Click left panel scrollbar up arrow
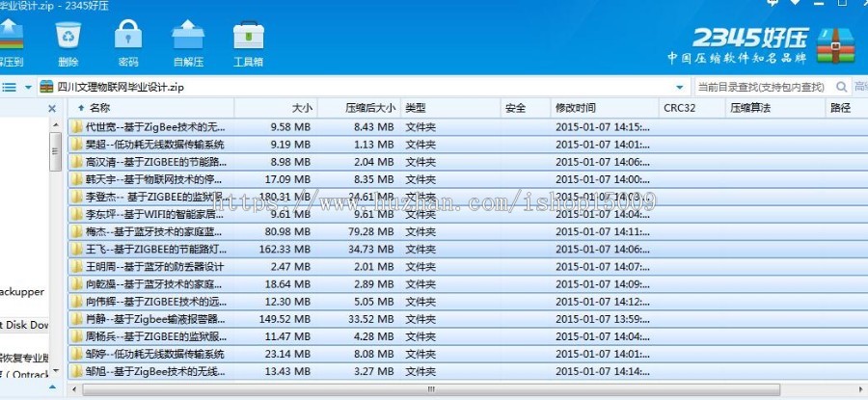 [x=55, y=125]
